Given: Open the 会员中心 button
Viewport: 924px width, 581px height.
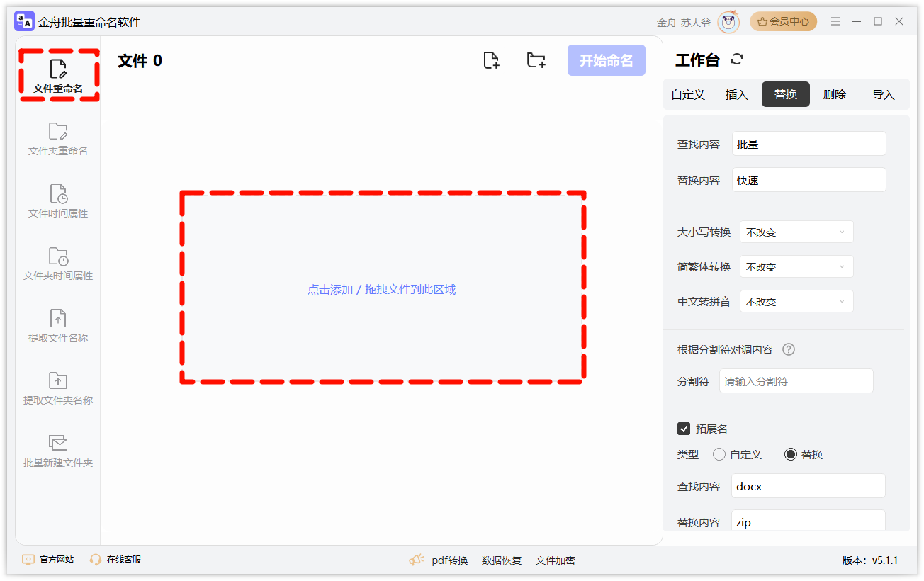Looking at the screenshot, I should pyautogui.click(x=783, y=21).
